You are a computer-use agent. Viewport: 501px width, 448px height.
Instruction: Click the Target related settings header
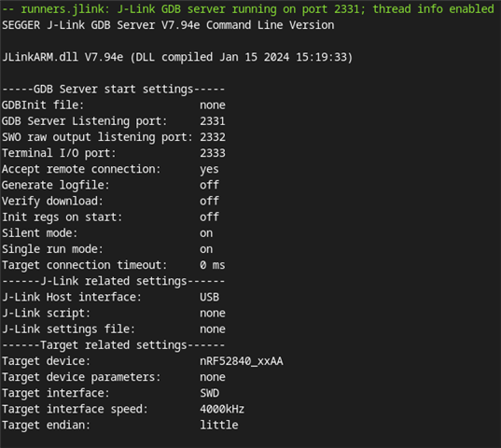pos(114,345)
